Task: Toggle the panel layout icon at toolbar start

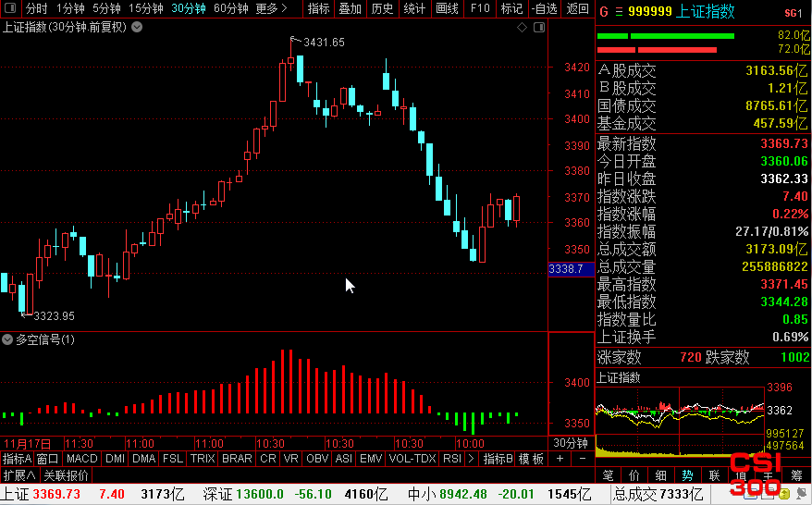Action: pyautogui.click(x=10, y=8)
